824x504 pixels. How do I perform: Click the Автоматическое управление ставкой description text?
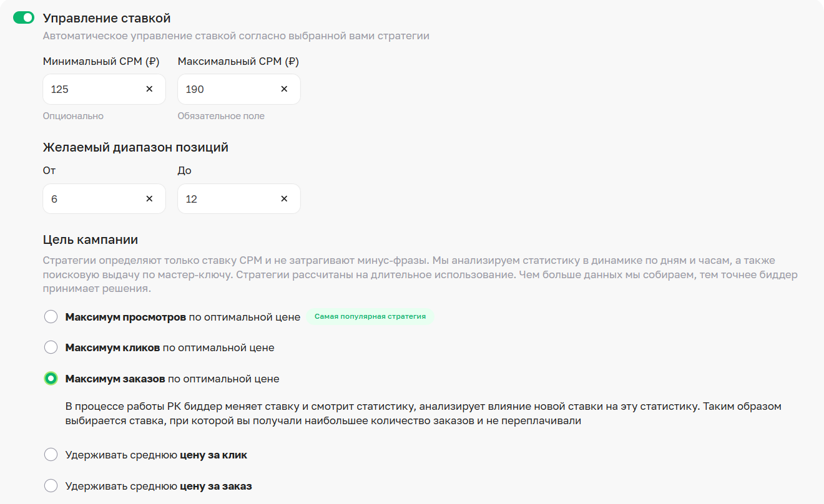coord(236,36)
